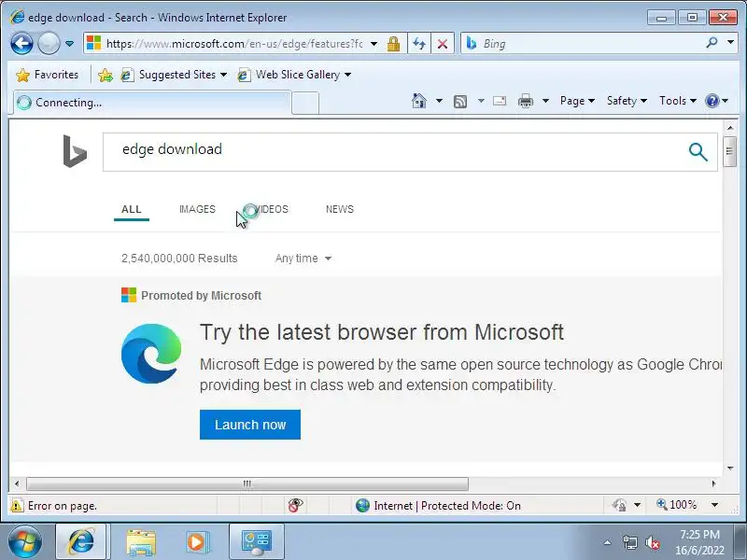Viewport: 747px width, 560px height.
Task: Click the network tray icon
Action: [630, 542]
